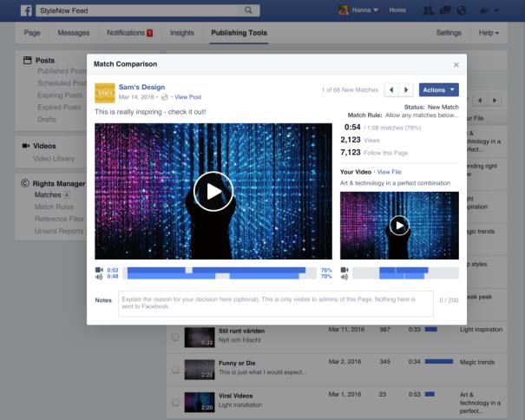Tick the checkbox for Funny or Die
The image size is (525, 420).
point(175,368)
